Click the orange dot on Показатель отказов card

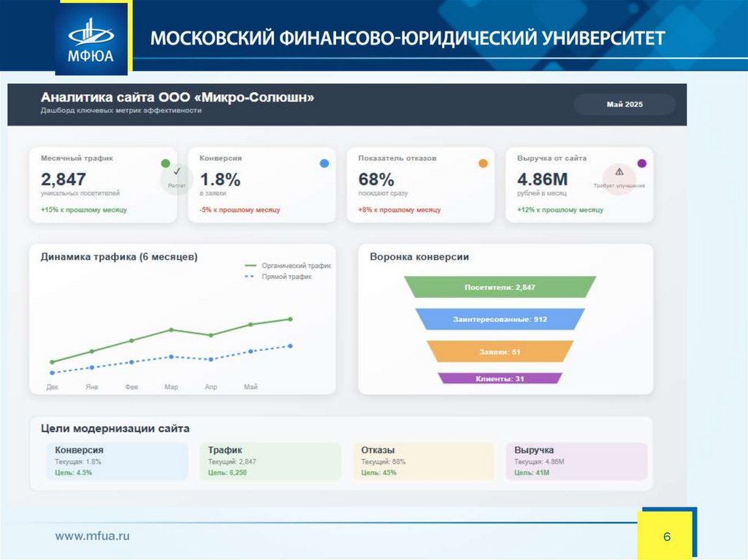(484, 164)
